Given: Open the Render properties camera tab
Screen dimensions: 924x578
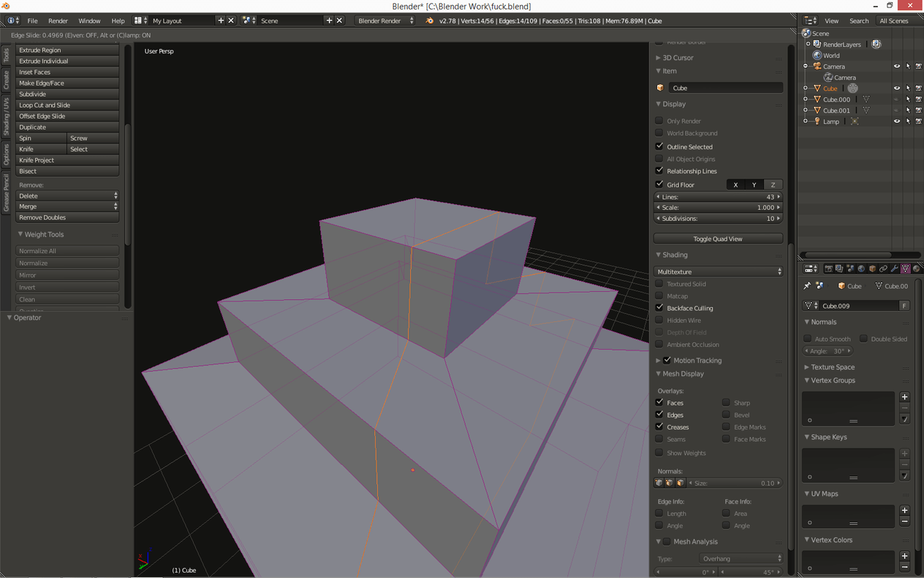Looking at the screenshot, I should click(828, 269).
